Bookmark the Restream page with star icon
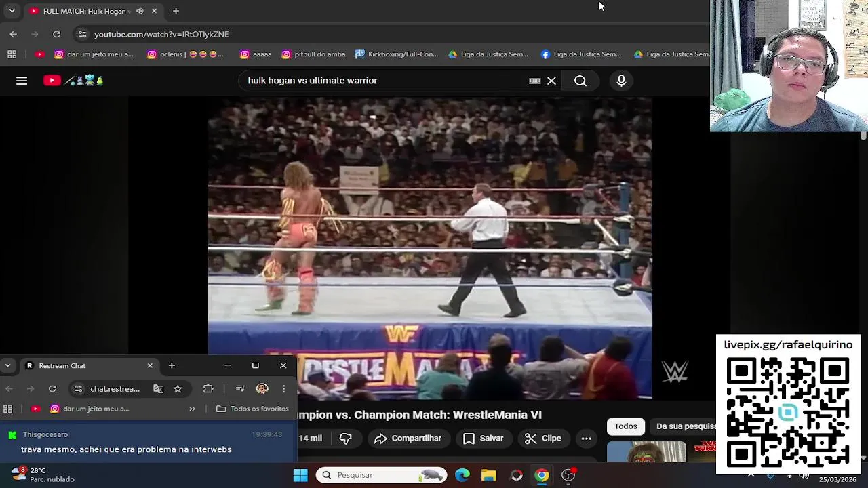The image size is (868, 488). 178,389
